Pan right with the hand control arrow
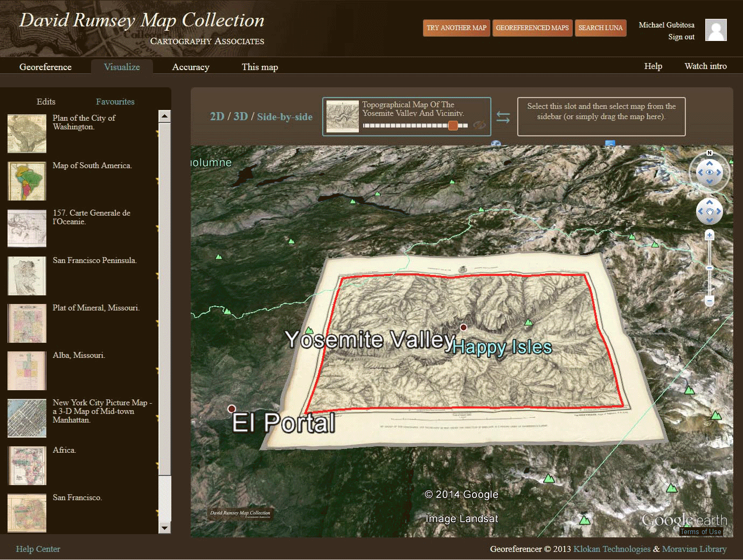Screen dimensions: 743x560 point(719,211)
